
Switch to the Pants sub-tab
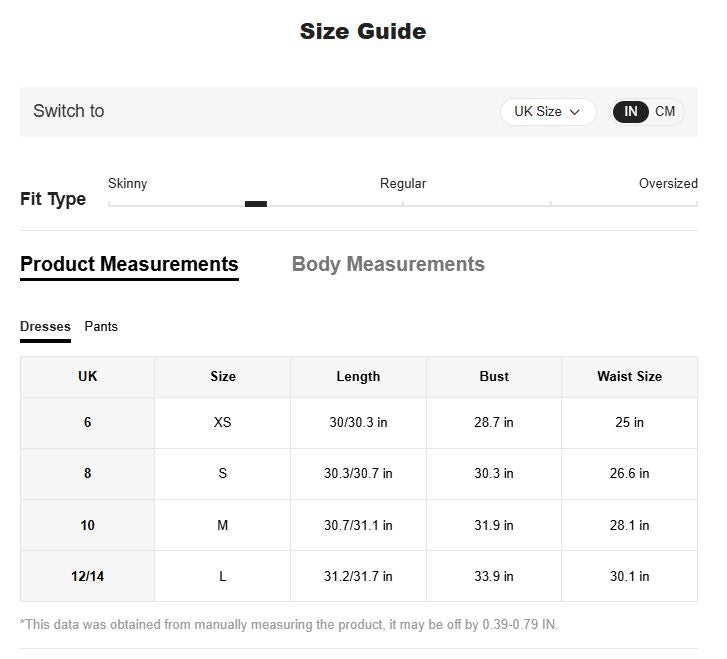(101, 326)
